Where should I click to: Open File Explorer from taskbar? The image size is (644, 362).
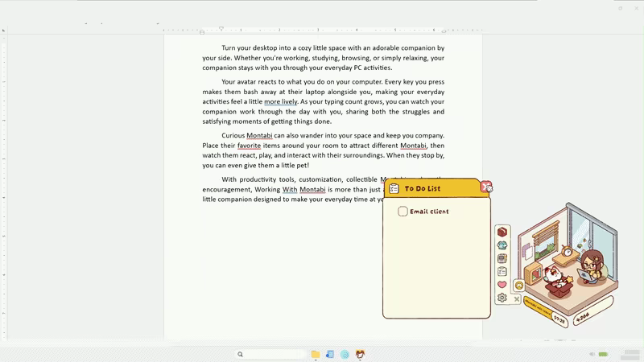click(x=316, y=354)
